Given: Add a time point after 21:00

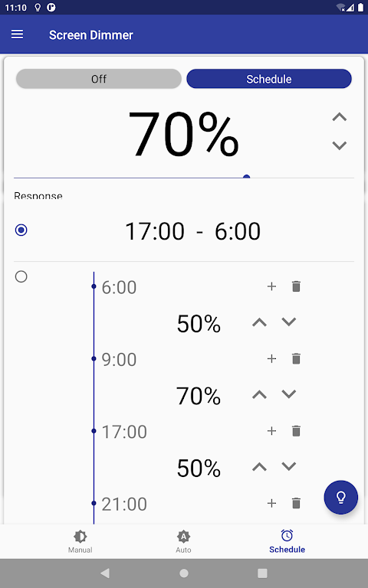Looking at the screenshot, I should tap(271, 503).
